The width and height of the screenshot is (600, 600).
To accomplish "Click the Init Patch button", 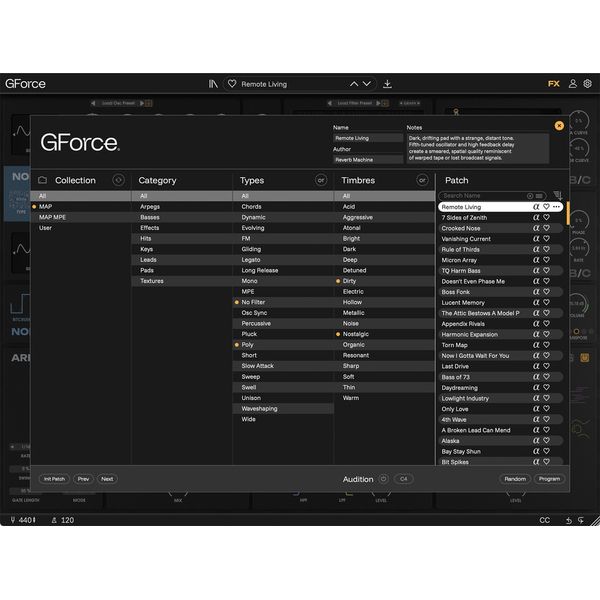I will coord(54,479).
